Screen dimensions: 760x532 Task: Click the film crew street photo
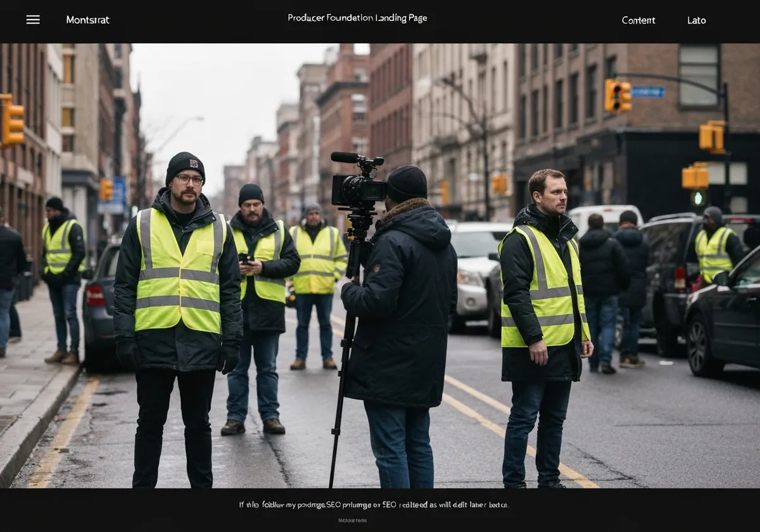pos(380,266)
